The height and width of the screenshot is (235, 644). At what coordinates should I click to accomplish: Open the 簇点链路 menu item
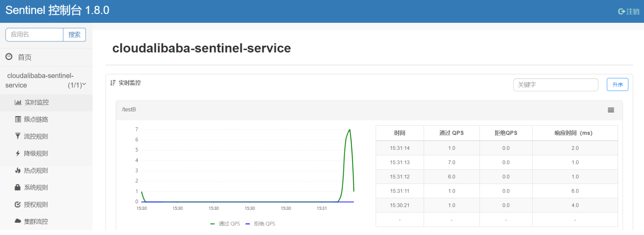[x=36, y=119]
